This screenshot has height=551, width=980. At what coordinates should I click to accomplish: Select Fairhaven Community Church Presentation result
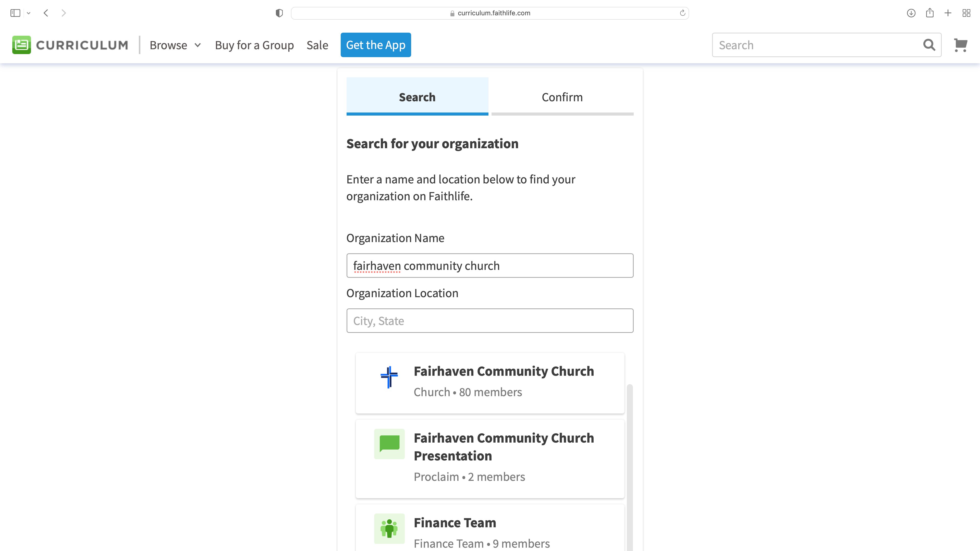coord(490,459)
